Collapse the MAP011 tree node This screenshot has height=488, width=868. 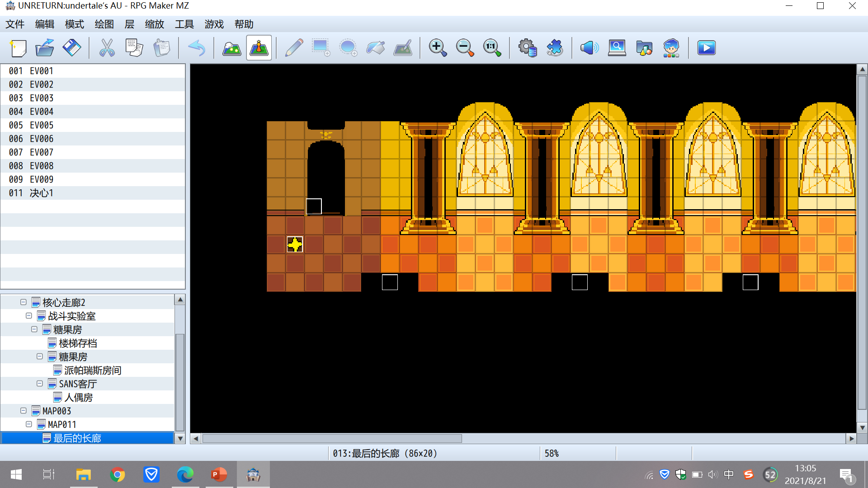point(29,424)
